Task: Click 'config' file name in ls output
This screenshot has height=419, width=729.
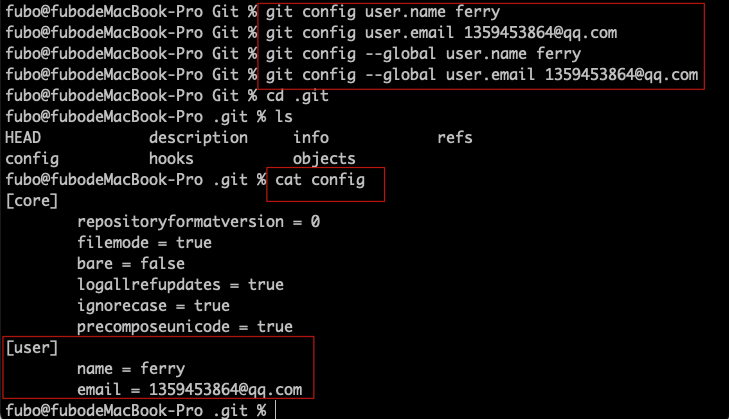Action: tap(32, 159)
